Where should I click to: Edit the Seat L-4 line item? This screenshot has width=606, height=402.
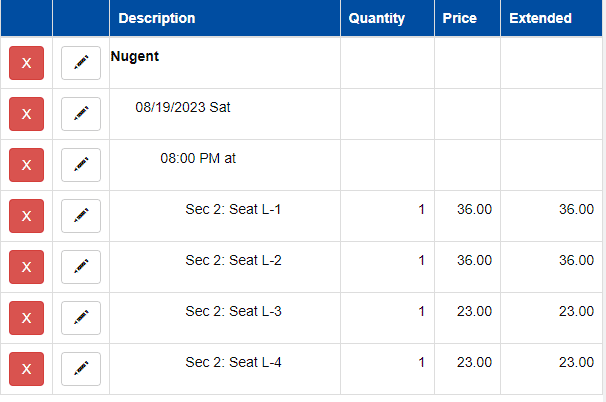click(x=81, y=369)
